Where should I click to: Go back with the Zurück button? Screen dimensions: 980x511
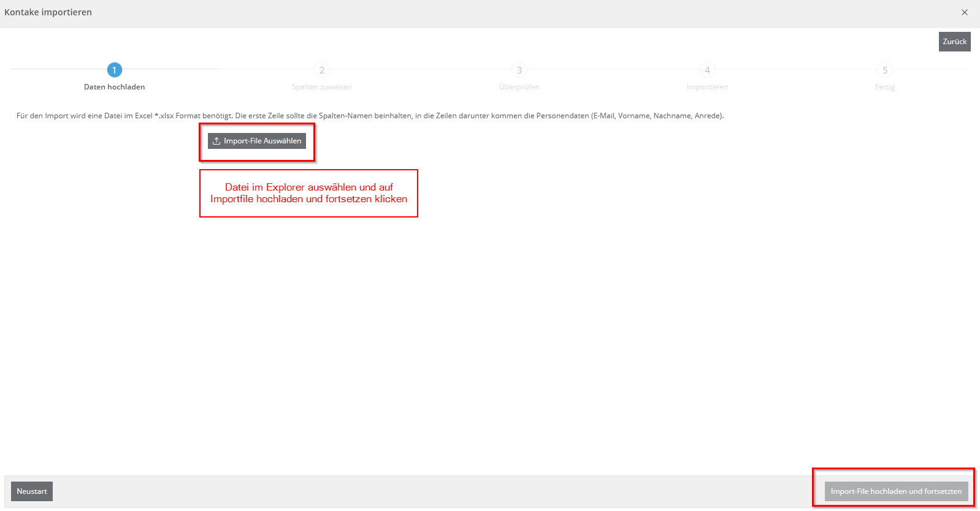[x=954, y=42]
